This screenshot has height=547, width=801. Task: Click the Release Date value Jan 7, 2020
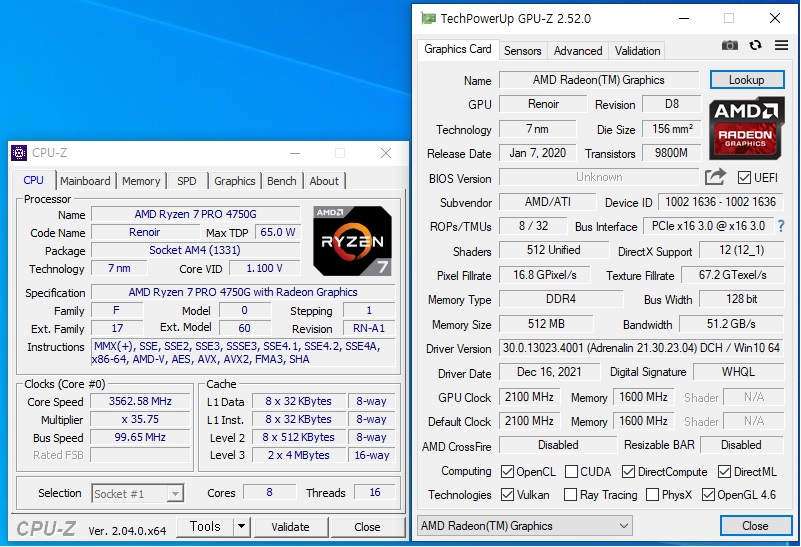click(537, 153)
